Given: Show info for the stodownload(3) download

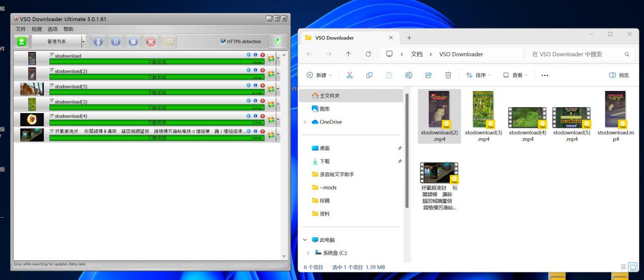Looking at the screenshot, I should click(256, 101).
